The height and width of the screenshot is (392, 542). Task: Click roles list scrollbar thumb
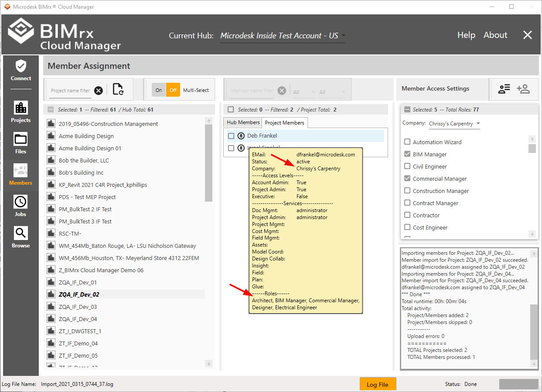pos(532,149)
